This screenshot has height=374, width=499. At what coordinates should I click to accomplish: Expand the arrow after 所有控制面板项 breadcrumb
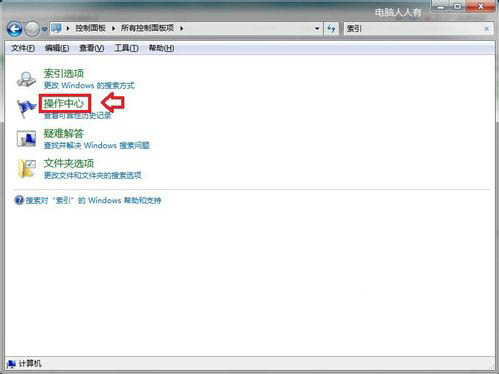[181, 29]
